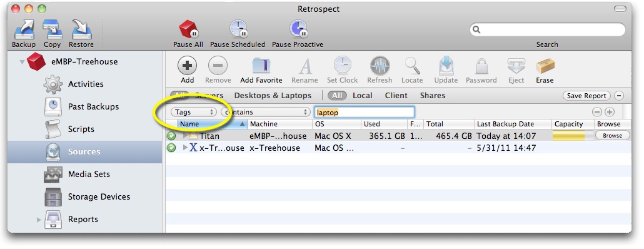644x249 pixels.
Task: Click the Titan capacity usage bar
Action: pos(573,136)
